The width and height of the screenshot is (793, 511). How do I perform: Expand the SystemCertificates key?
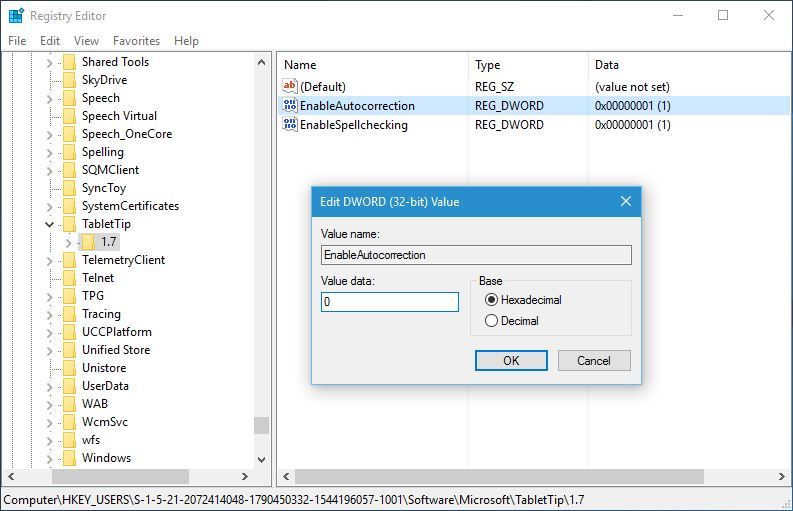click(49, 206)
